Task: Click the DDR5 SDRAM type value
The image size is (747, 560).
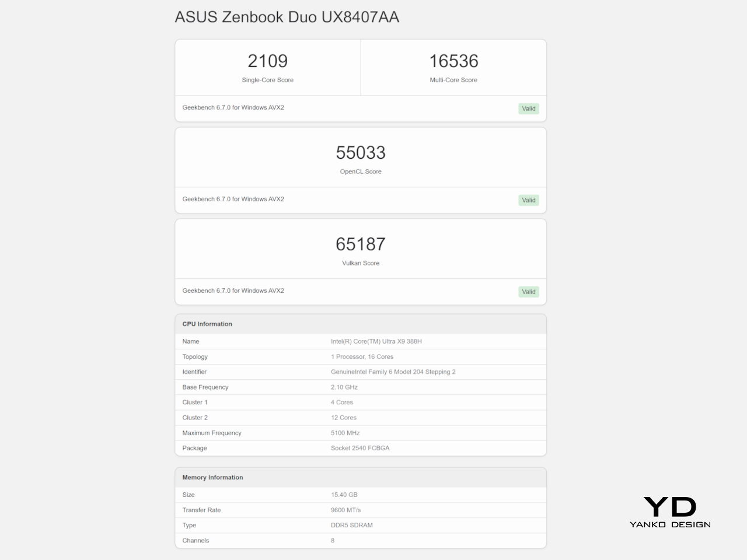Action: (x=351, y=525)
